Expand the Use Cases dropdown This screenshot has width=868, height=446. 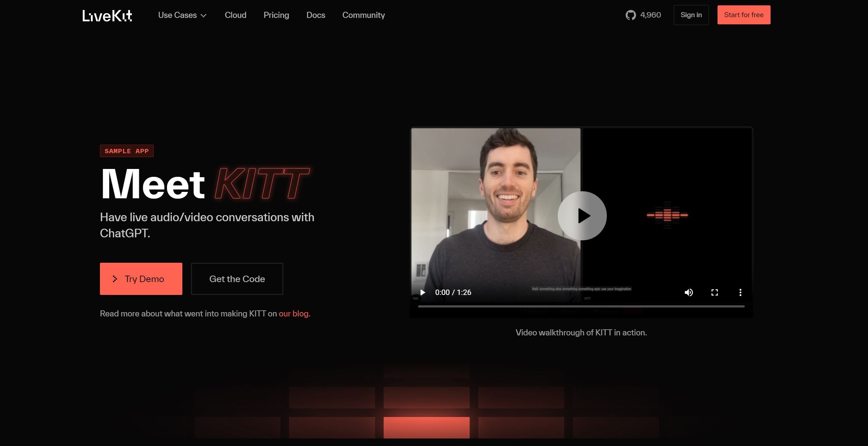point(178,15)
